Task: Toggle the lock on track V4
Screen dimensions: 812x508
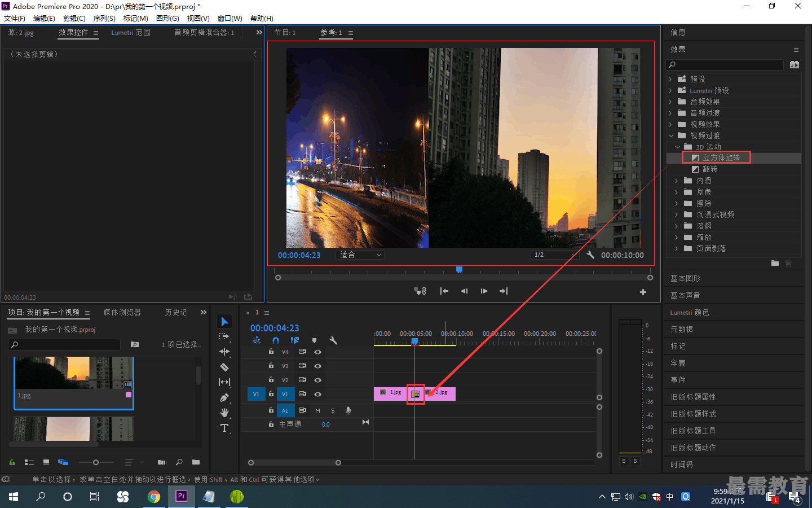Action: tap(271, 351)
